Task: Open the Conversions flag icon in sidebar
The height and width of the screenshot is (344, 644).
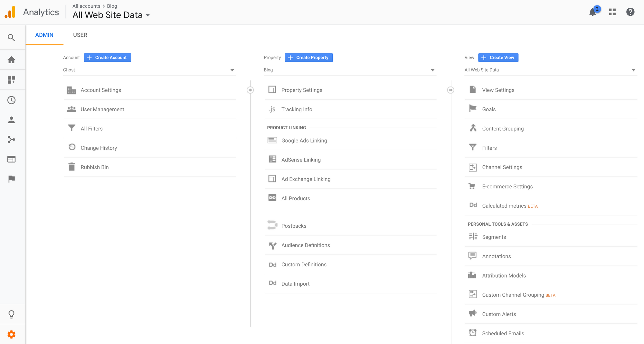Action: tap(12, 179)
